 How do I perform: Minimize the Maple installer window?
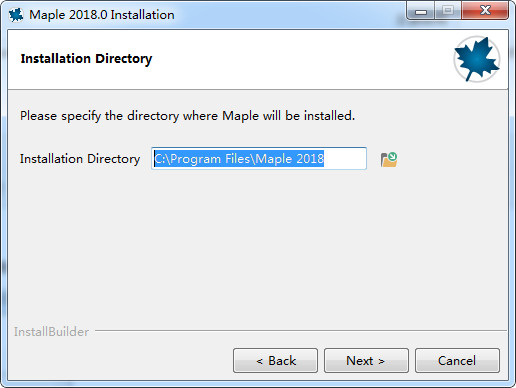click(x=421, y=11)
